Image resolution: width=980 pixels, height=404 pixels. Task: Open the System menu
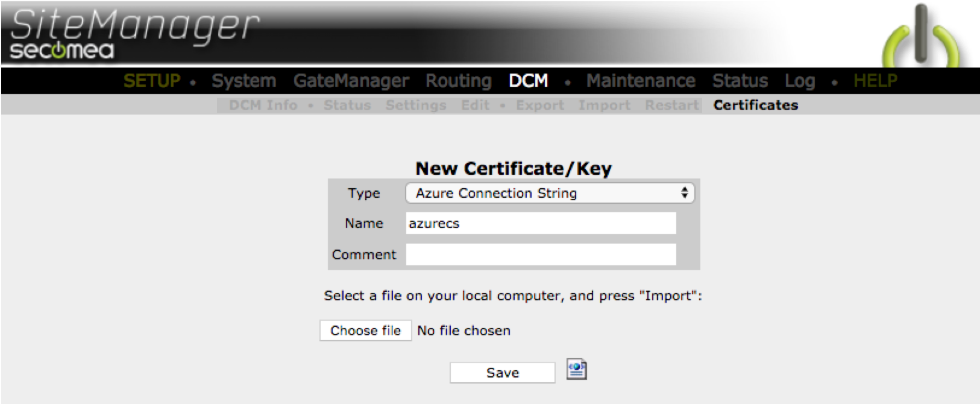243,81
